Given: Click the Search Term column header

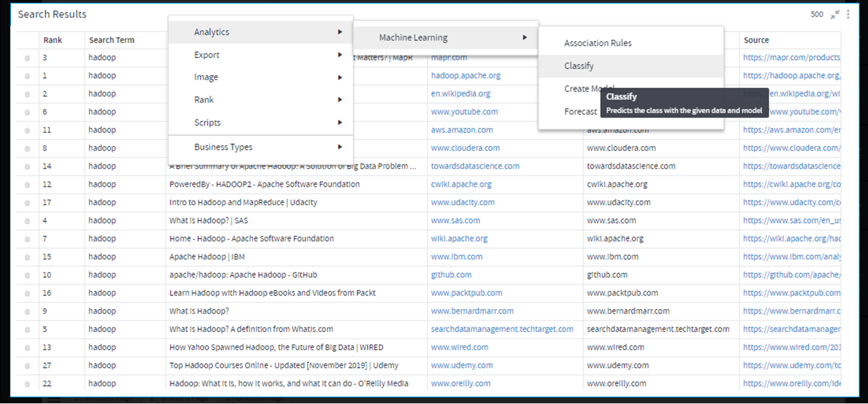Looking at the screenshot, I should point(112,40).
